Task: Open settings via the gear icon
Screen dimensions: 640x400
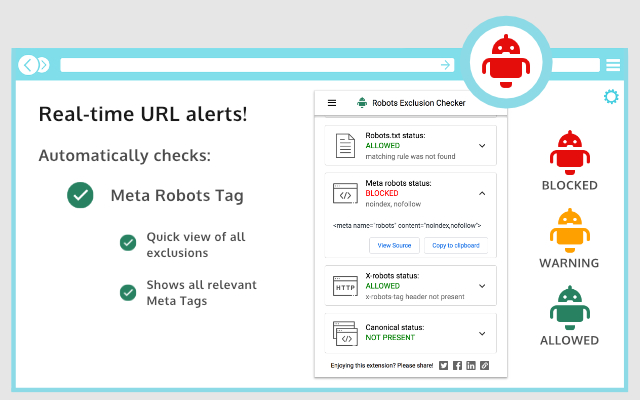Action: point(611,97)
